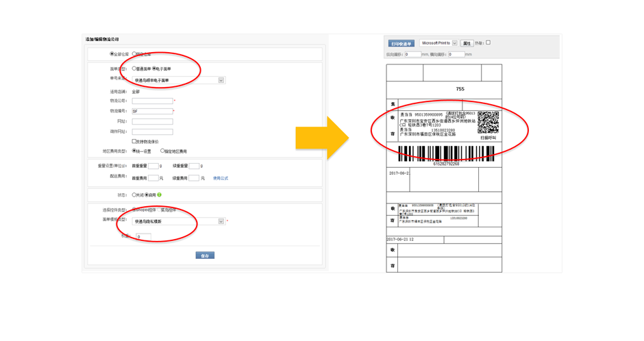Click the QR code on the label
The height and width of the screenshot is (341, 644).
[x=488, y=123]
